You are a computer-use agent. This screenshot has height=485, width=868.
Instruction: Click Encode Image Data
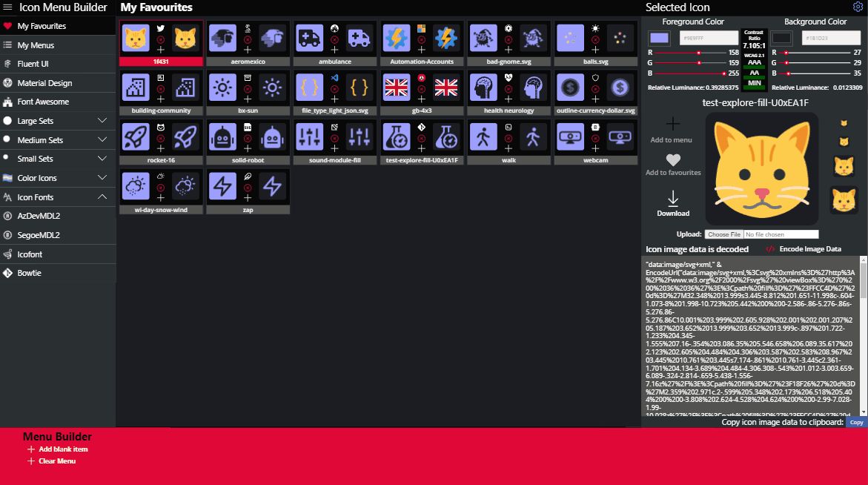tap(804, 249)
